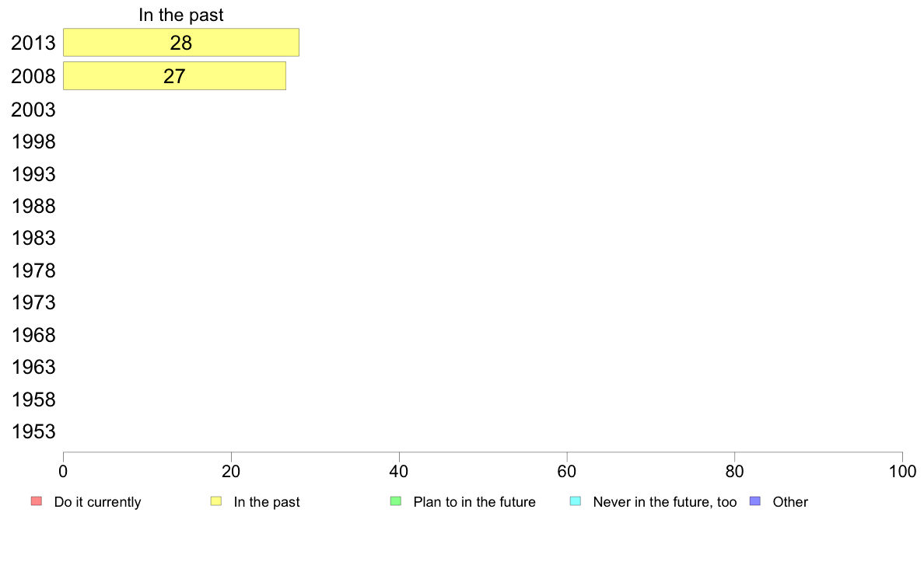Click the Do it currently legend label
Image resolution: width=924 pixels, height=572 pixels.
(x=97, y=502)
